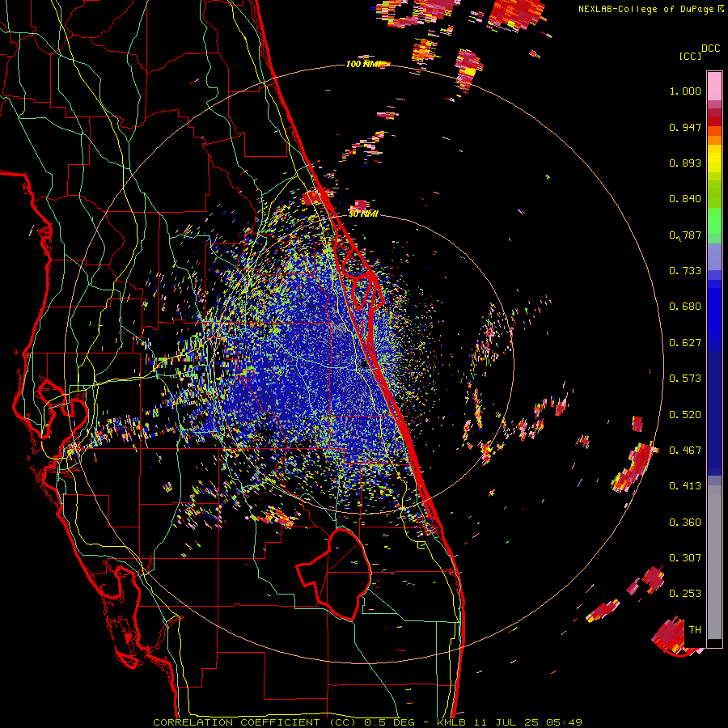Select the 0.733 scale label

685,271
